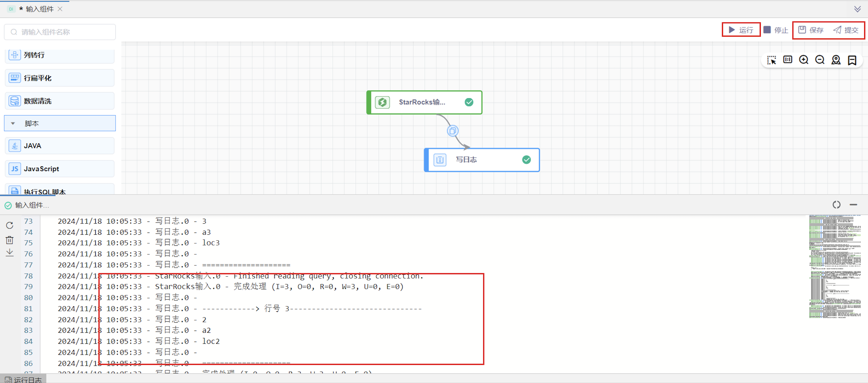This screenshot has height=383, width=868.
Task: Submit the workflow via 提交
Action: coord(846,30)
